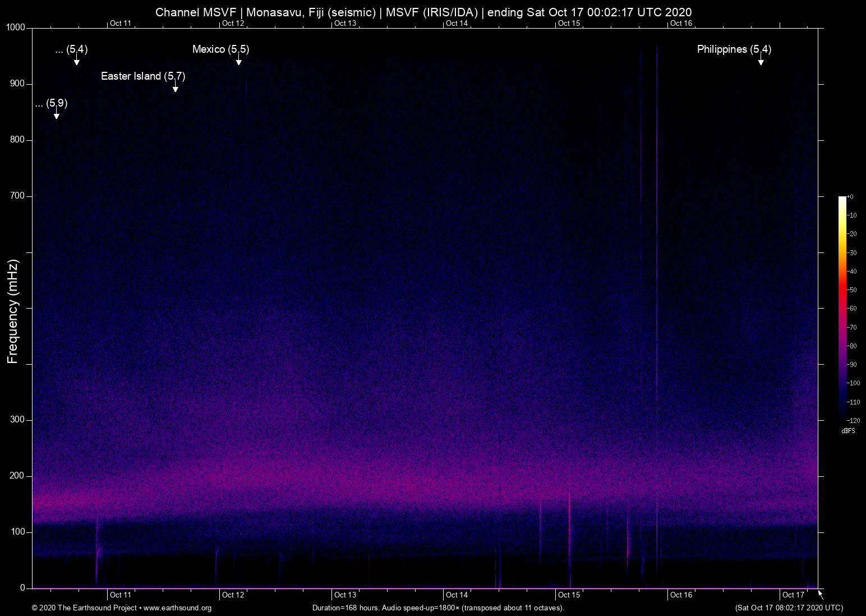Click the Frequency (mHz) axis title
Screen dimensions: 866x616
click(x=12, y=311)
